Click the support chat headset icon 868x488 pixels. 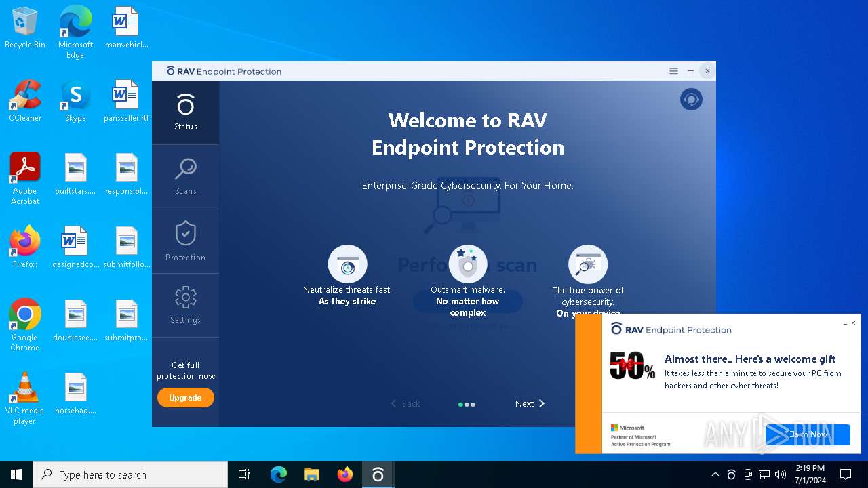coord(691,100)
